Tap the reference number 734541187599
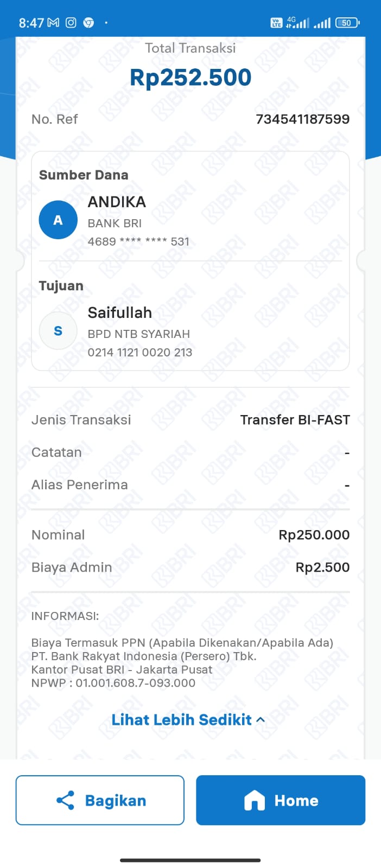The width and height of the screenshot is (381, 868). click(302, 119)
